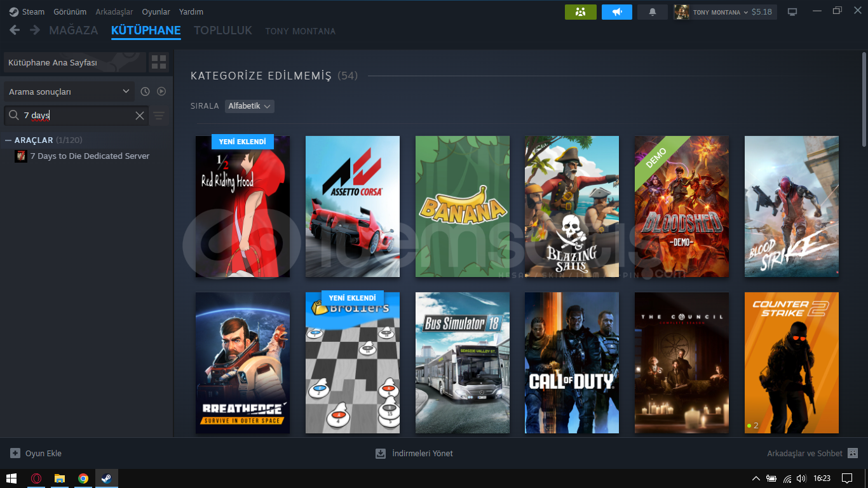Open the volume speaker tray icon

(802, 478)
